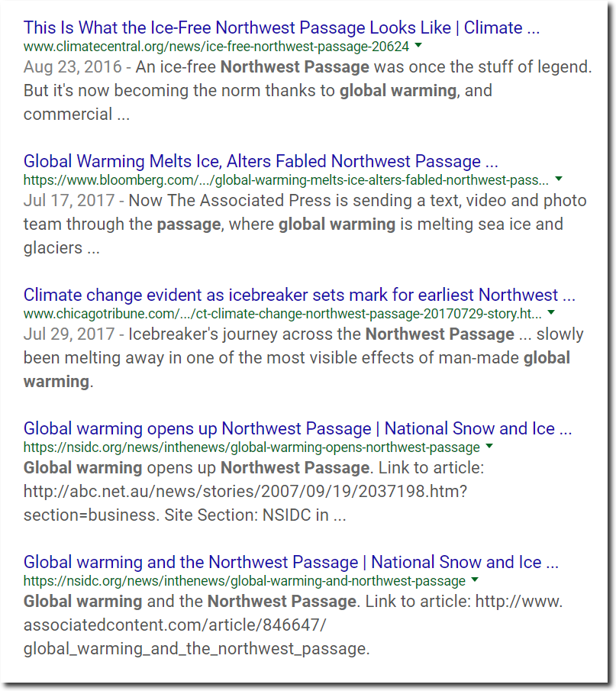Click nsidc.org global-warming-and-northwest-passage URL text
Screen dimensions: 616x691
point(244,581)
